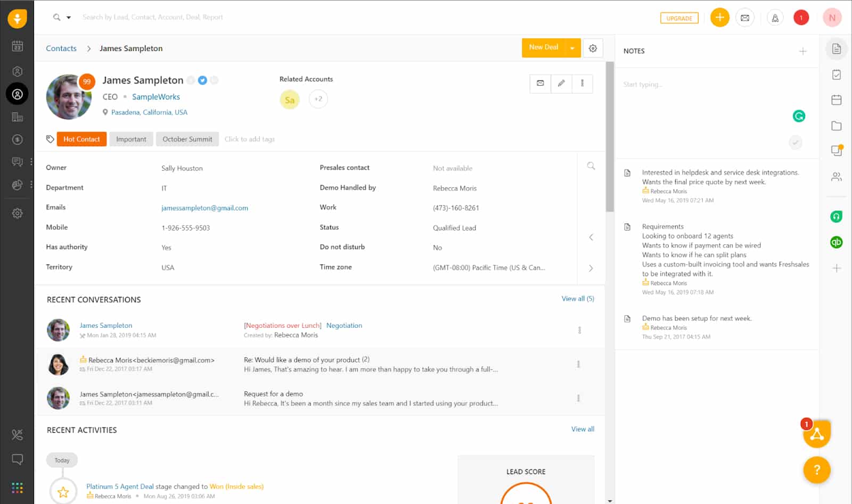The image size is (852, 504).
Task: Open the files folder icon in right panel
Action: 836,126
